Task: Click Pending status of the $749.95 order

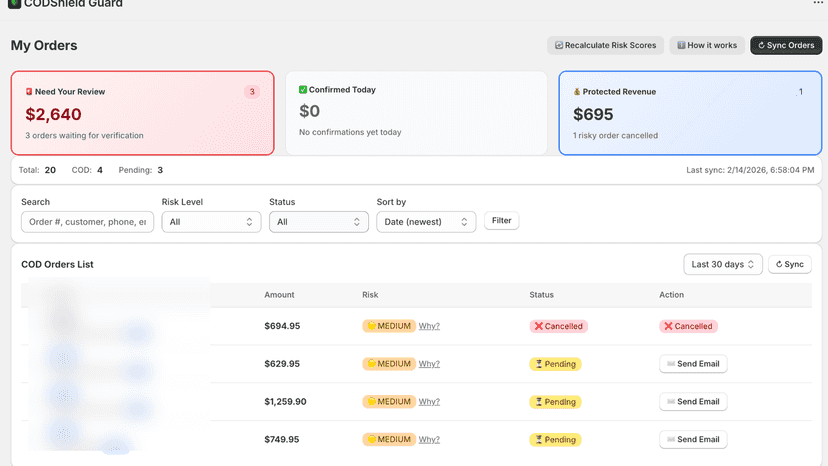Action: coord(556,440)
